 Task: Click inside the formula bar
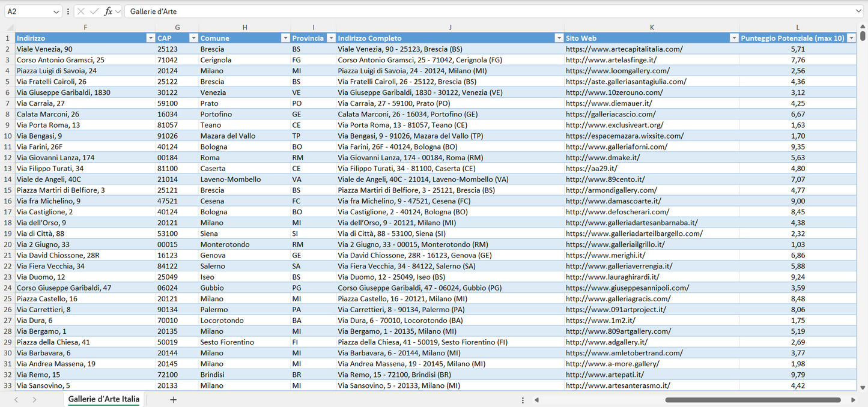click(360, 11)
